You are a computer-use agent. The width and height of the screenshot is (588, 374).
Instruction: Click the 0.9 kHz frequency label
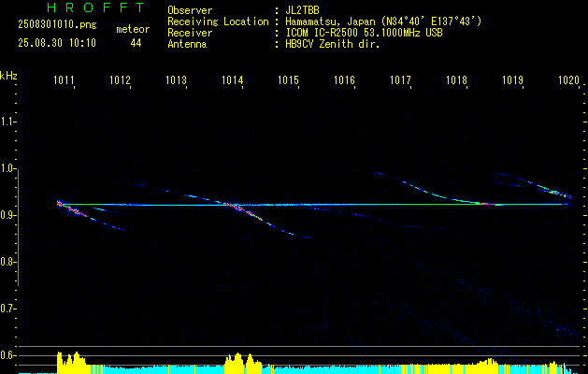(x=7, y=215)
